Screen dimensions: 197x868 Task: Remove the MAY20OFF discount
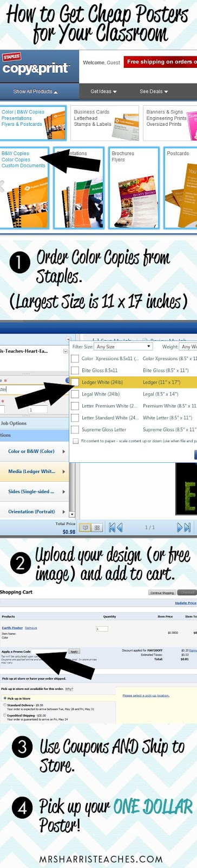193,650
